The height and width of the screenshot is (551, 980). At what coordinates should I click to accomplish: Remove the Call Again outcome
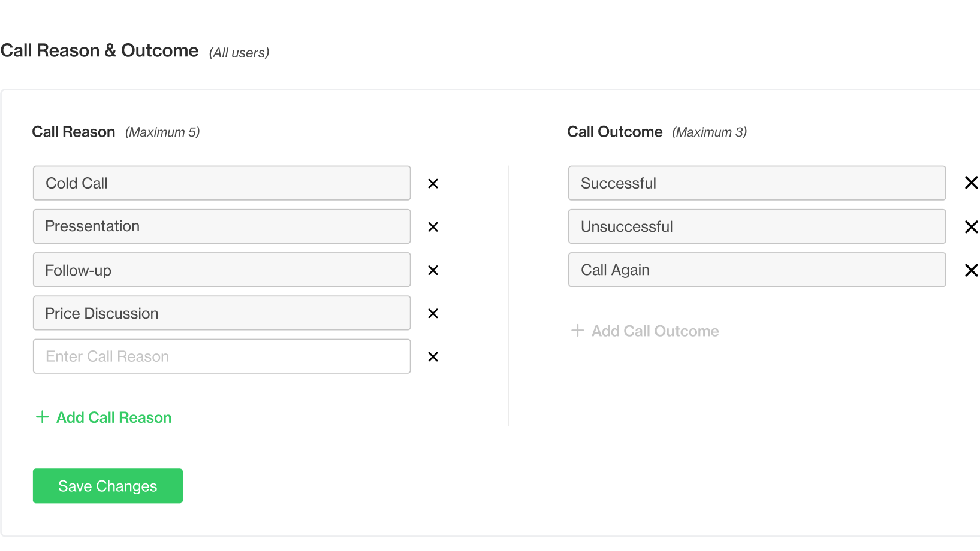tap(971, 270)
